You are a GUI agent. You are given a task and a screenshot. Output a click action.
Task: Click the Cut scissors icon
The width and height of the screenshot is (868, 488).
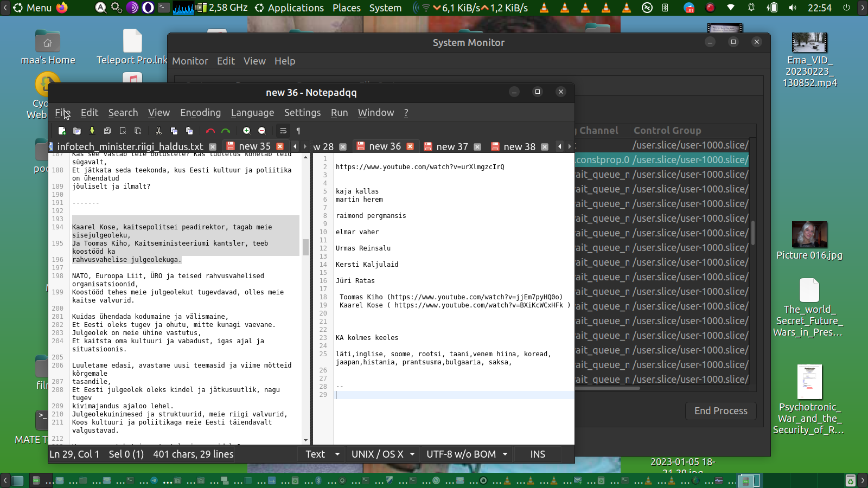coord(158,131)
